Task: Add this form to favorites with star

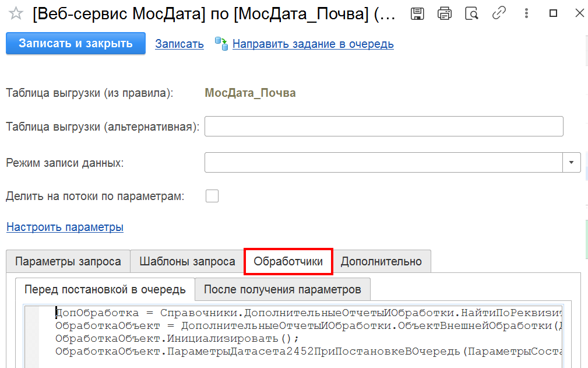Action: click(17, 13)
